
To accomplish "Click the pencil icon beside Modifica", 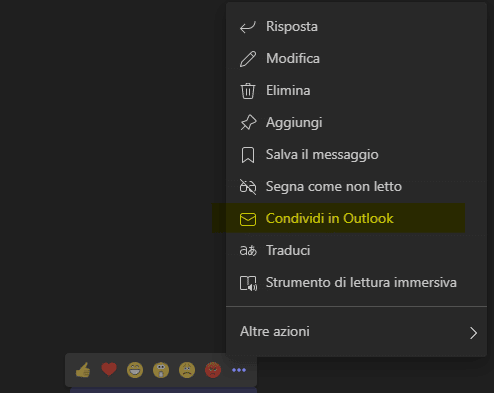I will tap(248, 59).
